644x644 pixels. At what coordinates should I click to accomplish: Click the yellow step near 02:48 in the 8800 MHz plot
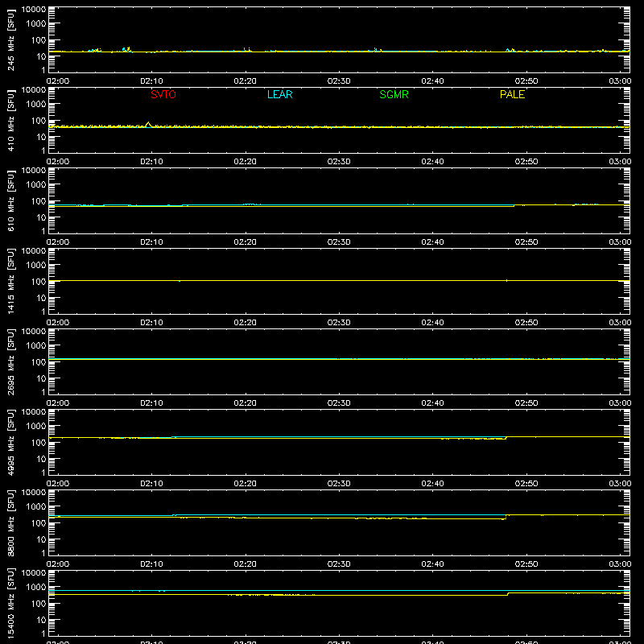pyautogui.click(x=506, y=517)
